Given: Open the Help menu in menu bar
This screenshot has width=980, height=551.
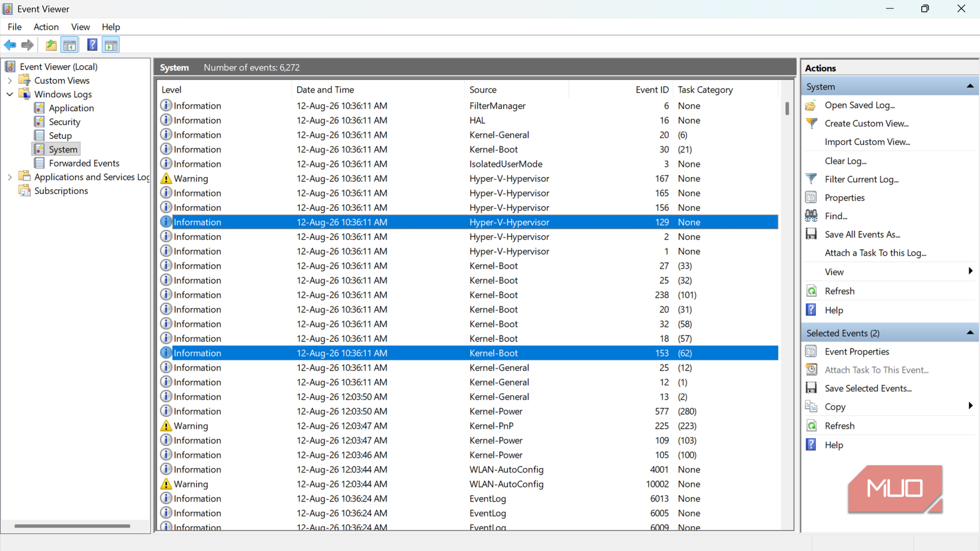Looking at the screenshot, I should tap(110, 27).
